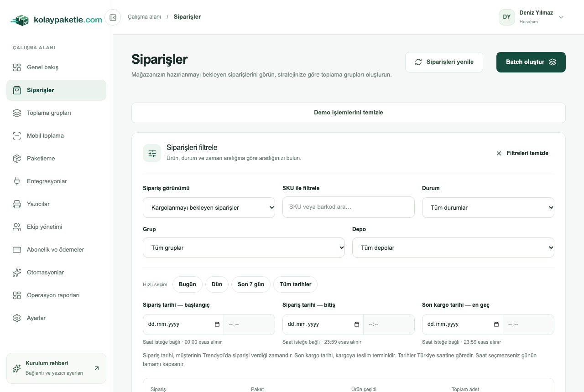Expand the Grup dropdown

pos(244,248)
